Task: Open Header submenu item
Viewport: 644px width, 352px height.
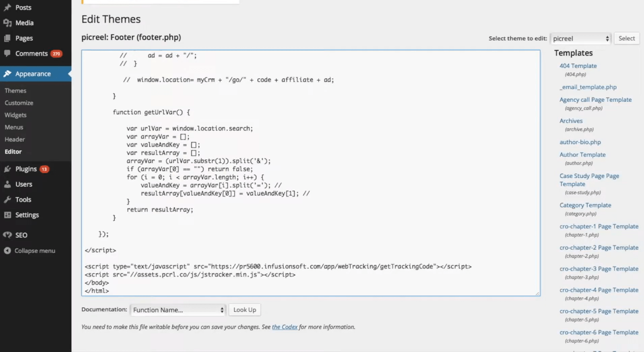Action: 14,139
